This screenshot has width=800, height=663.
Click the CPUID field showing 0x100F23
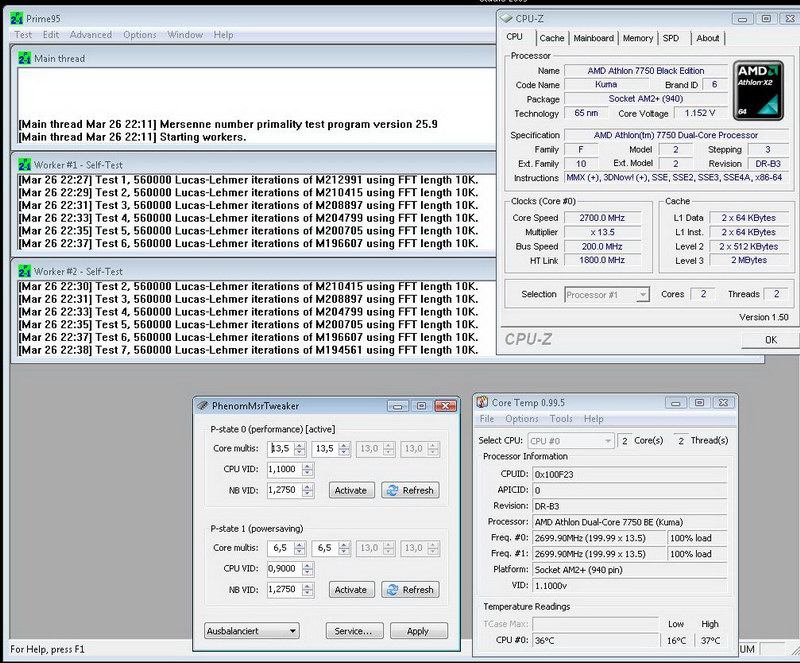(x=630, y=474)
